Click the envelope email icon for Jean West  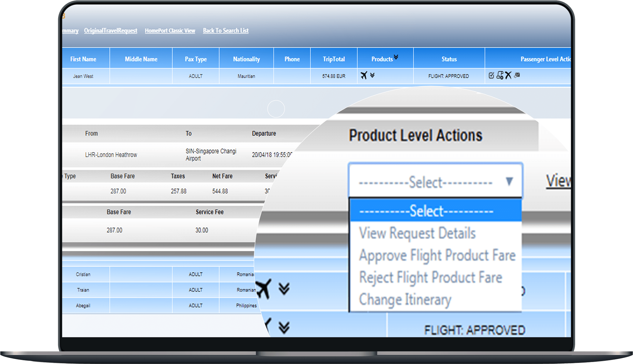(517, 75)
